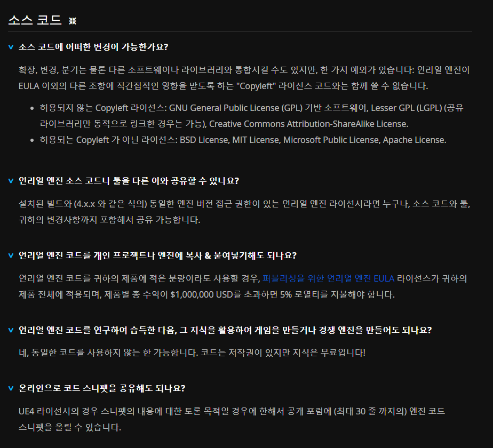Click the collapse icon beside 소스 코드 heading
Screen dimensions: 493x448
[73, 21]
